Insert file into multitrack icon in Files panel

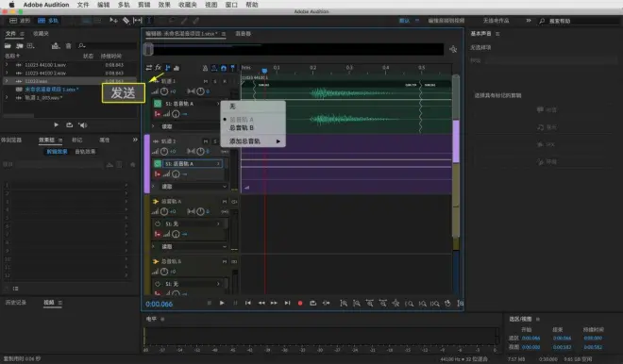(x=56, y=46)
